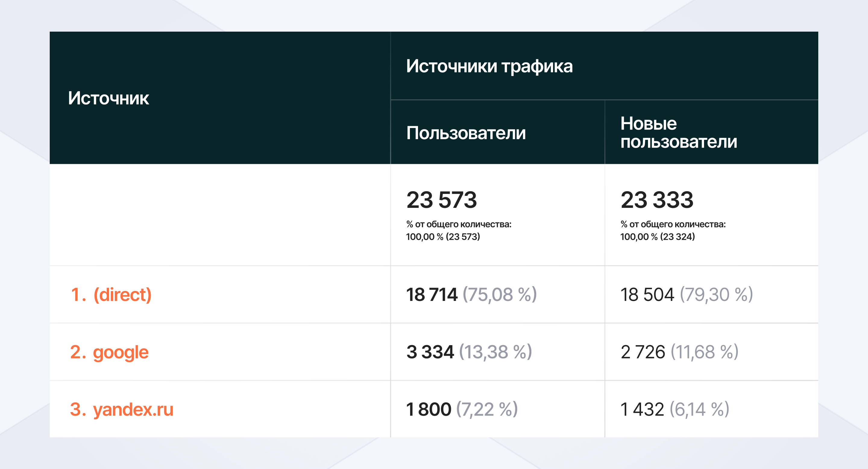Open the yandex.ru source link
Image resolution: width=868 pixels, height=469 pixels.
coord(133,409)
